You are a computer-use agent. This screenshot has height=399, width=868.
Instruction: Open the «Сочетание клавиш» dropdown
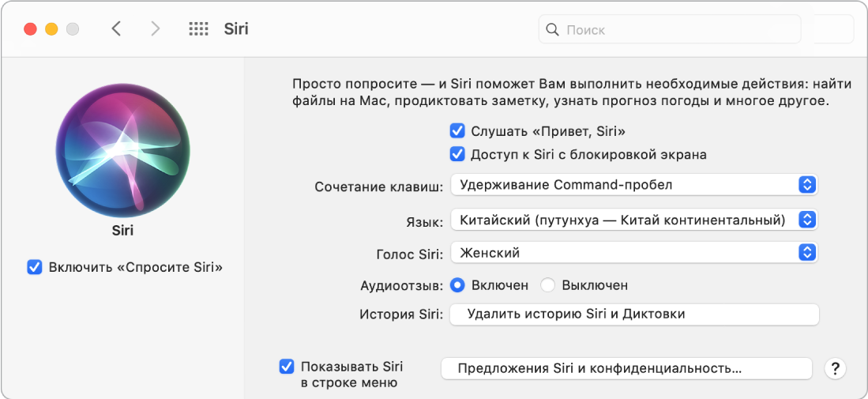click(x=633, y=185)
